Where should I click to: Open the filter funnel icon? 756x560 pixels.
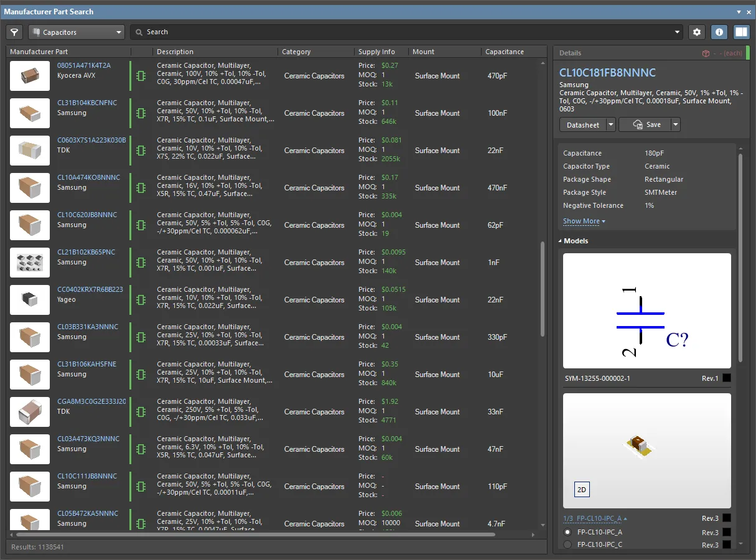[x=14, y=32]
